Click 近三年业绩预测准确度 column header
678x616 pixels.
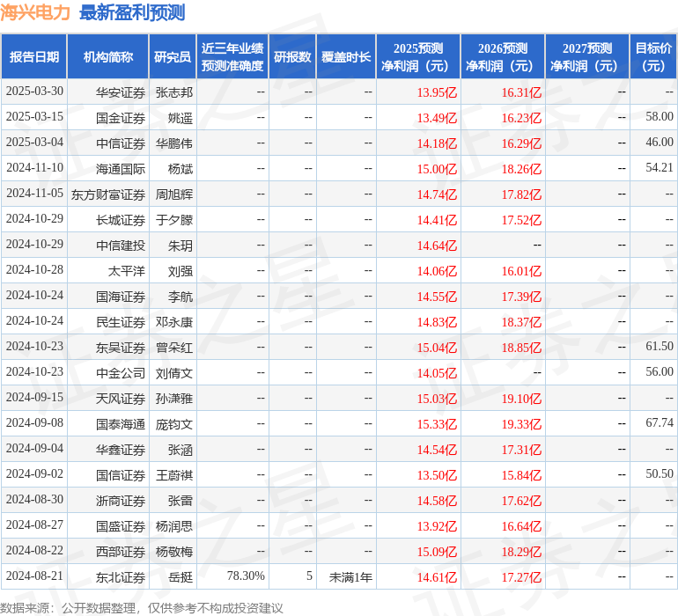pos(232,57)
